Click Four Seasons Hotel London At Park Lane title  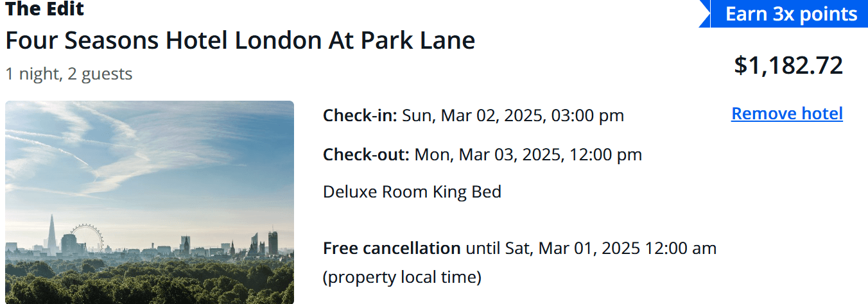pos(240,40)
